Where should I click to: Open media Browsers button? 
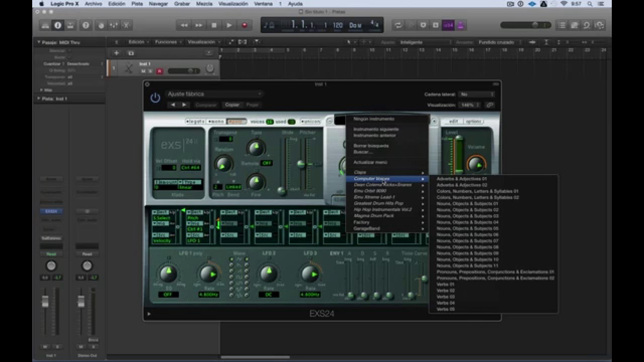click(599, 25)
